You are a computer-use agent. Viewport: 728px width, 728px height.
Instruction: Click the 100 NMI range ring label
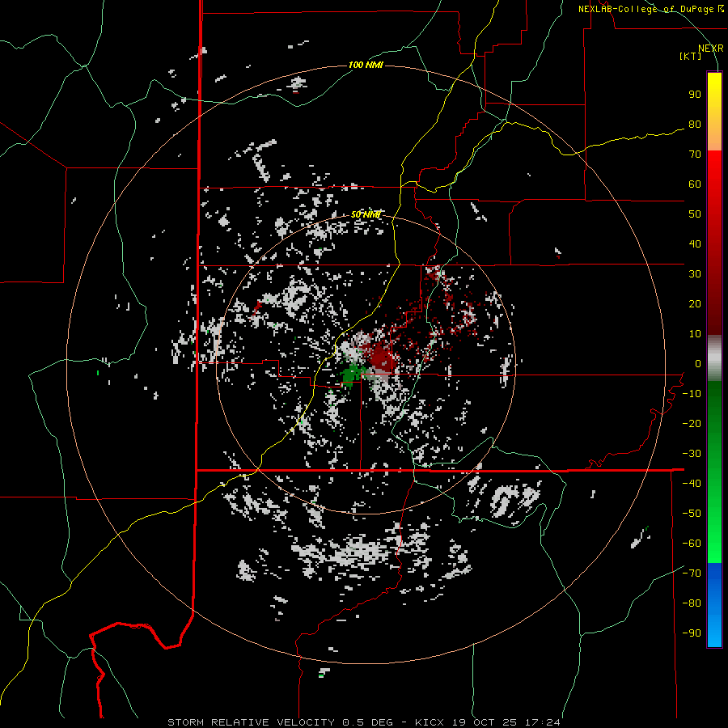pyautogui.click(x=366, y=65)
